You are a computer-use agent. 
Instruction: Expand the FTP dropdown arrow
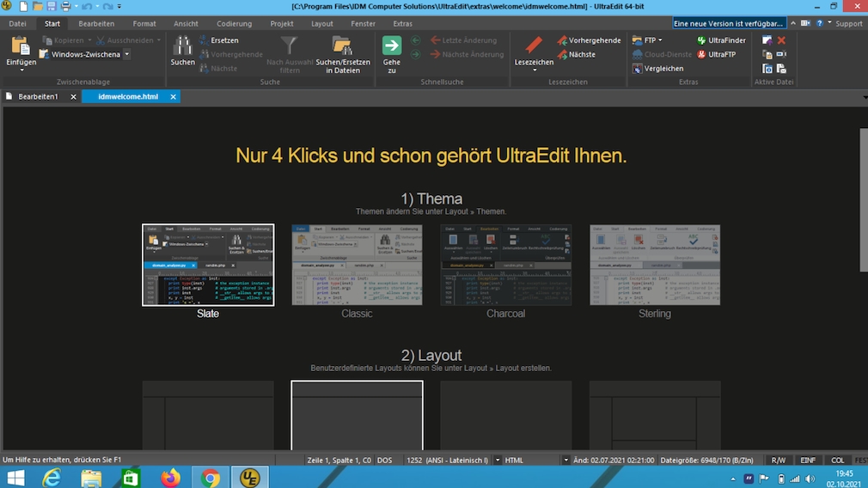point(660,40)
